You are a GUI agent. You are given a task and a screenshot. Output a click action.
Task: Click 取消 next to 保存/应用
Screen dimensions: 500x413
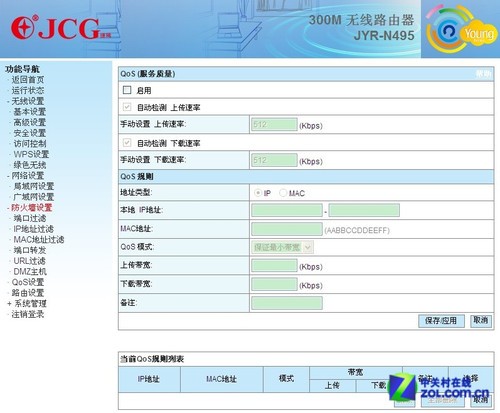pyautogui.click(x=481, y=321)
